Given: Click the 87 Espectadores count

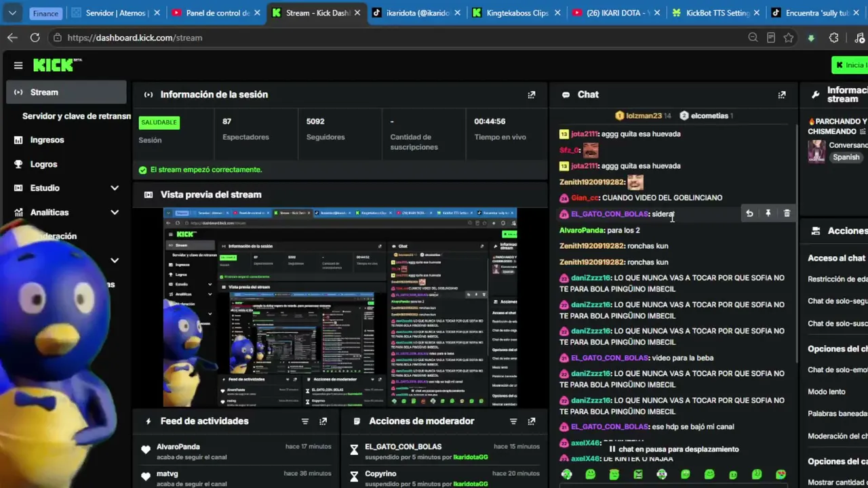Looking at the screenshot, I should point(227,121).
